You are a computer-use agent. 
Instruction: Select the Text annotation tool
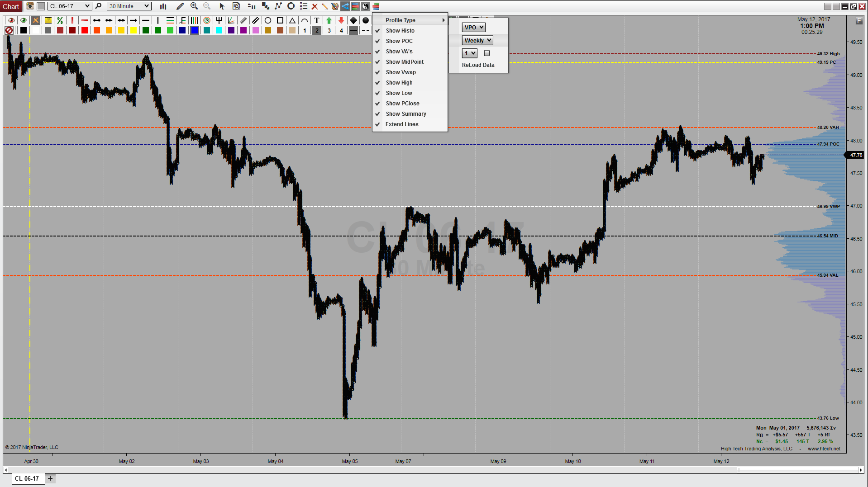pos(317,20)
